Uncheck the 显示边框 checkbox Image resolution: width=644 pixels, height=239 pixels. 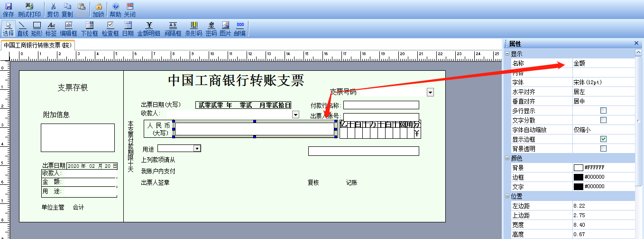coord(603,139)
